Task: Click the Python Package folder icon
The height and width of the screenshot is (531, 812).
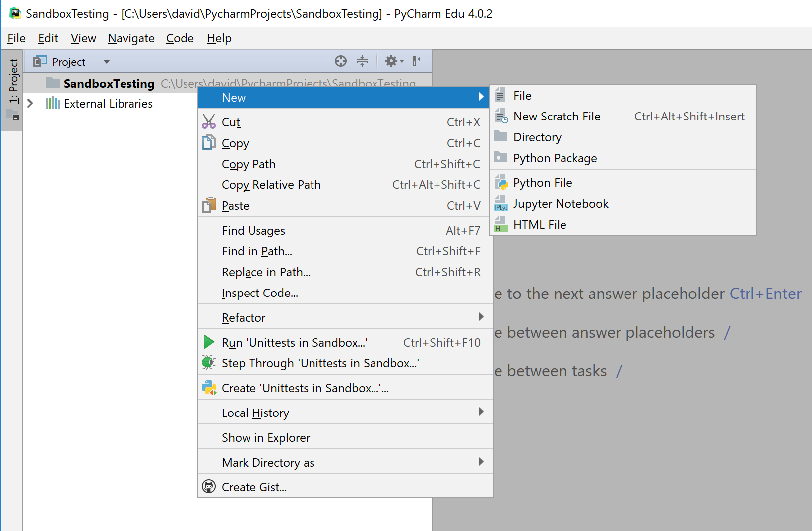Action: [x=500, y=157]
